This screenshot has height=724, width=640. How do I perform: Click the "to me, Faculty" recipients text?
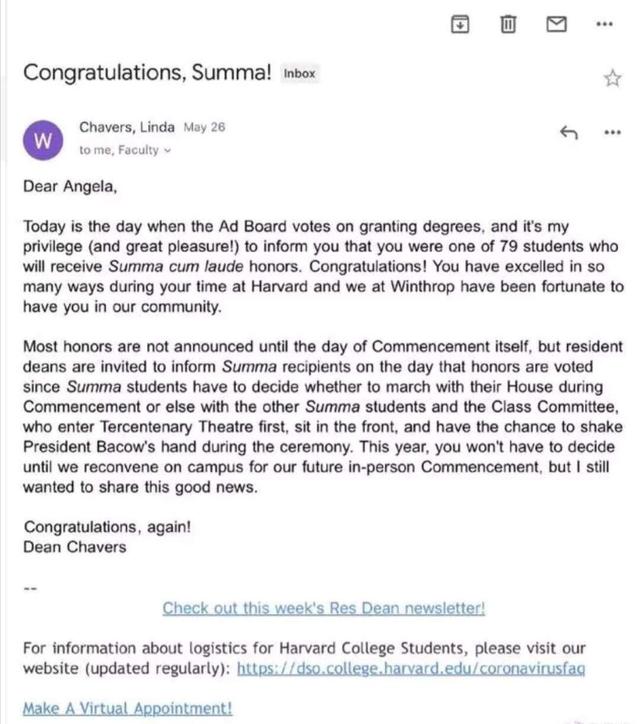pyautogui.click(x=119, y=150)
